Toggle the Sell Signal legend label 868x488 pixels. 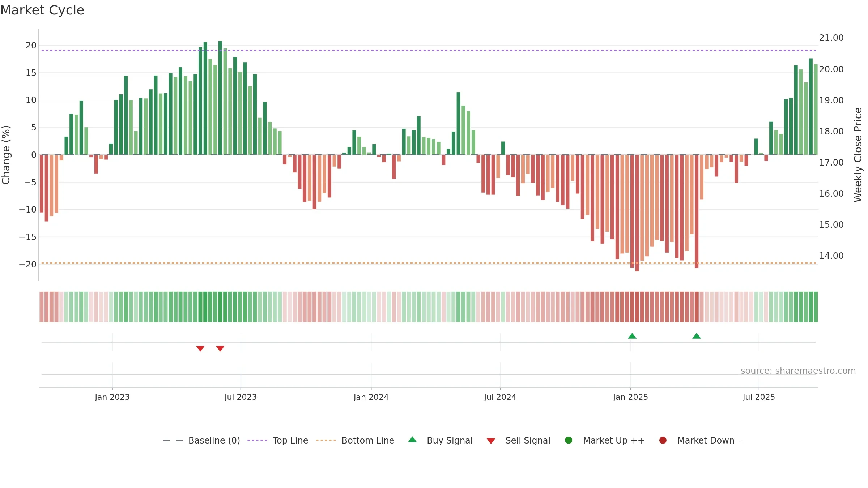528,441
